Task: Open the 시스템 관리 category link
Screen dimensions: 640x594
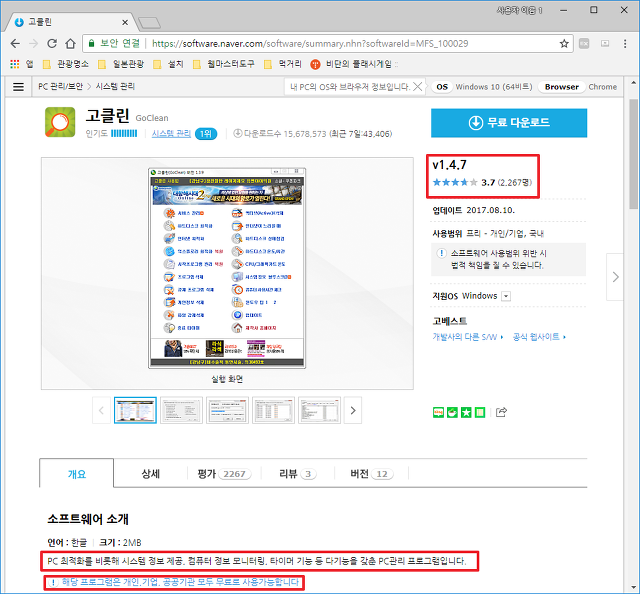Action: tap(171, 134)
